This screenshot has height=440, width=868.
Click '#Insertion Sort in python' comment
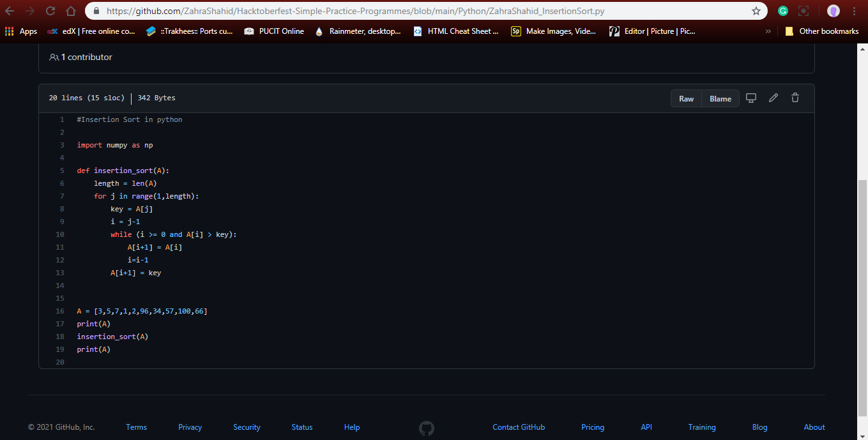click(130, 119)
